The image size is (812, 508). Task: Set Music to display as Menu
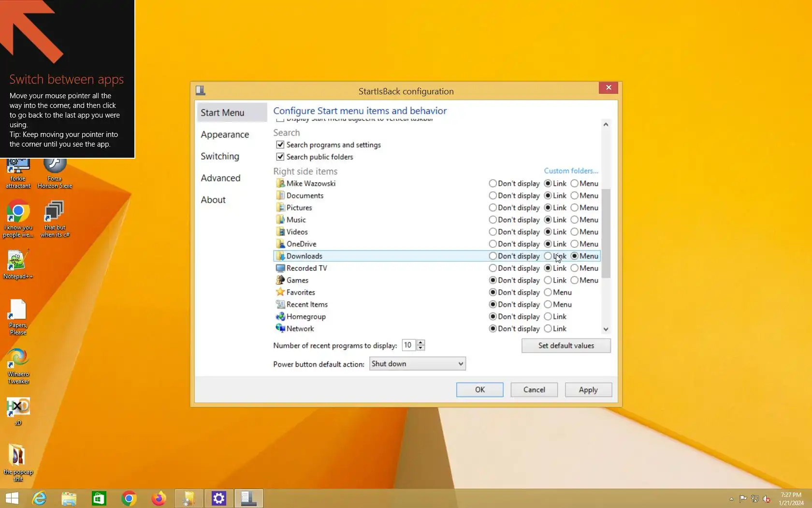click(574, 220)
